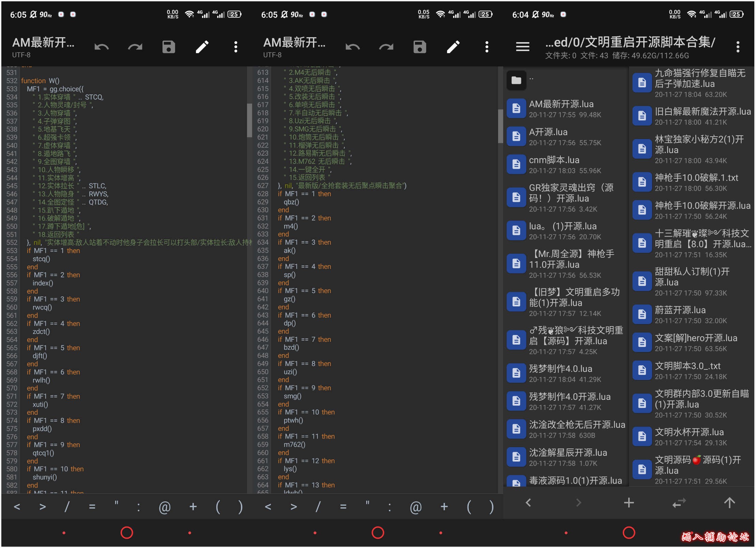
Task: Open 神枪手10.0破解开源.lua file
Action: point(692,210)
